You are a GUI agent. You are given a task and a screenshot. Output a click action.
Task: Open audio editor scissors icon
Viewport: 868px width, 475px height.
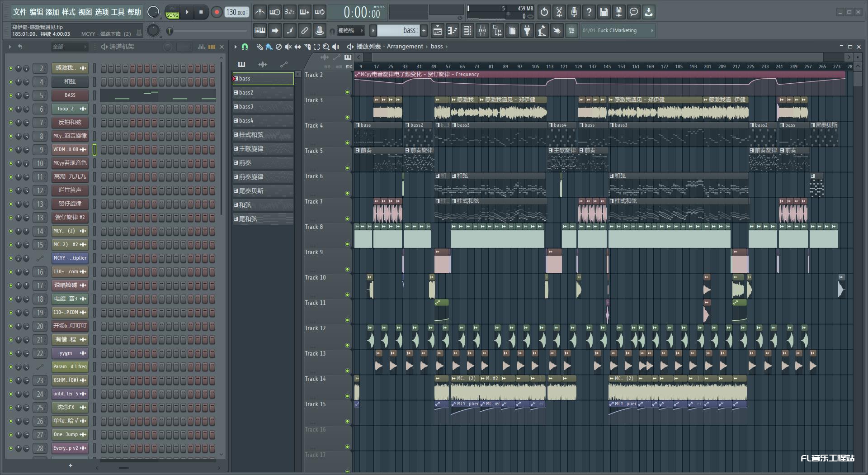(559, 12)
